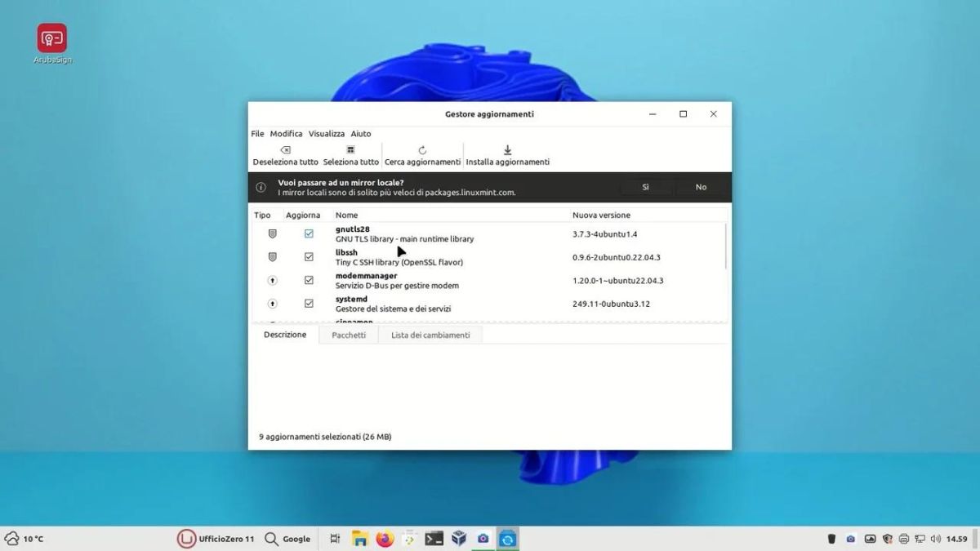
Task: Click No to decline local mirror
Action: (x=701, y=187)
